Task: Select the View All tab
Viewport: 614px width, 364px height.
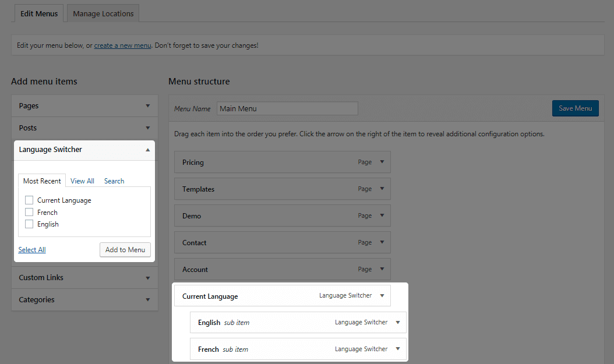Action: click(x=82, y=181)
